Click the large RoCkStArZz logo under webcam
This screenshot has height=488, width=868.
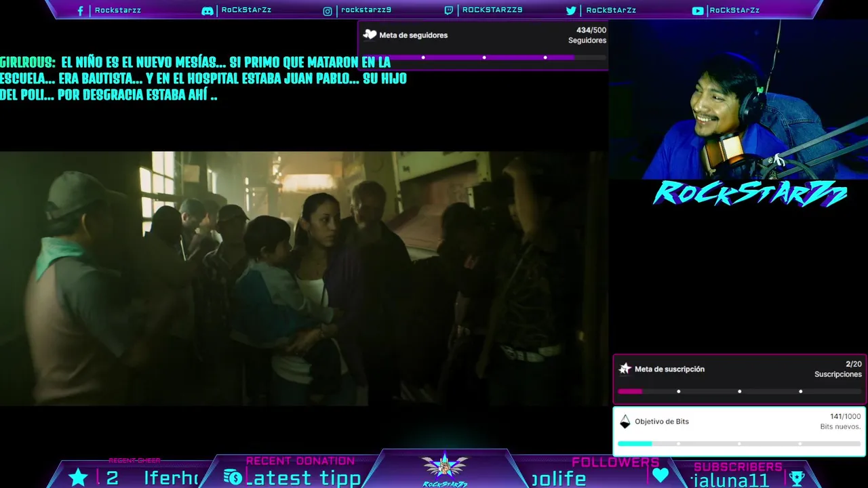pos(750,194)
